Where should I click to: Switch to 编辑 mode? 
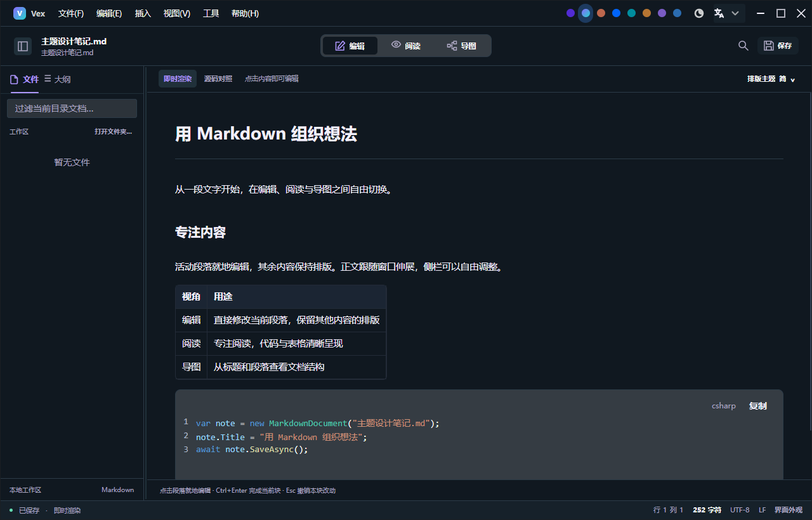350,46
